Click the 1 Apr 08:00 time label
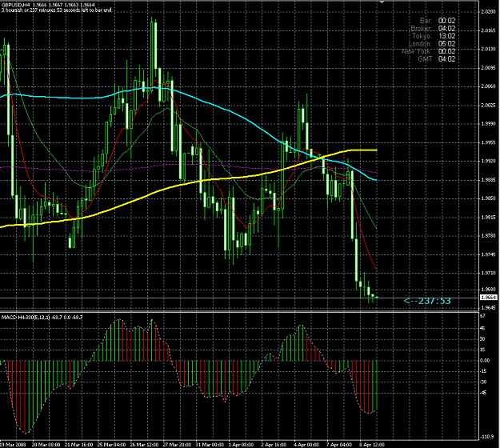 pos(241,445)
